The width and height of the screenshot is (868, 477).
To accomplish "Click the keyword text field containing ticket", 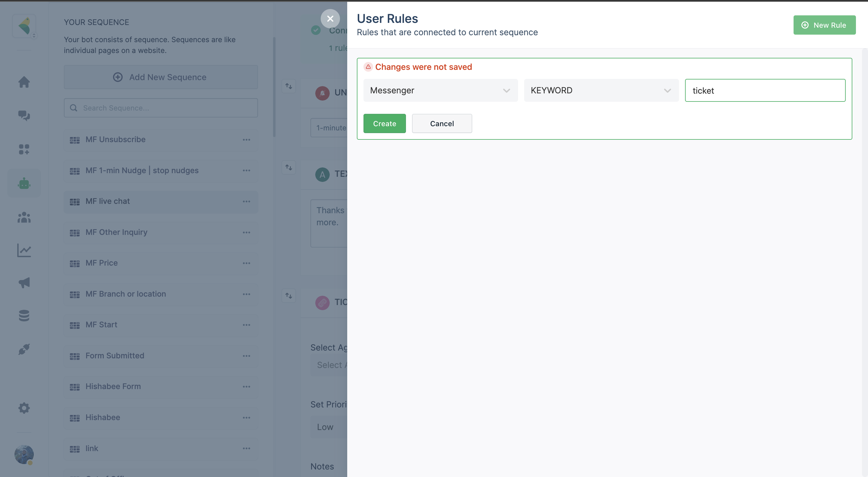I will point(765,90).
